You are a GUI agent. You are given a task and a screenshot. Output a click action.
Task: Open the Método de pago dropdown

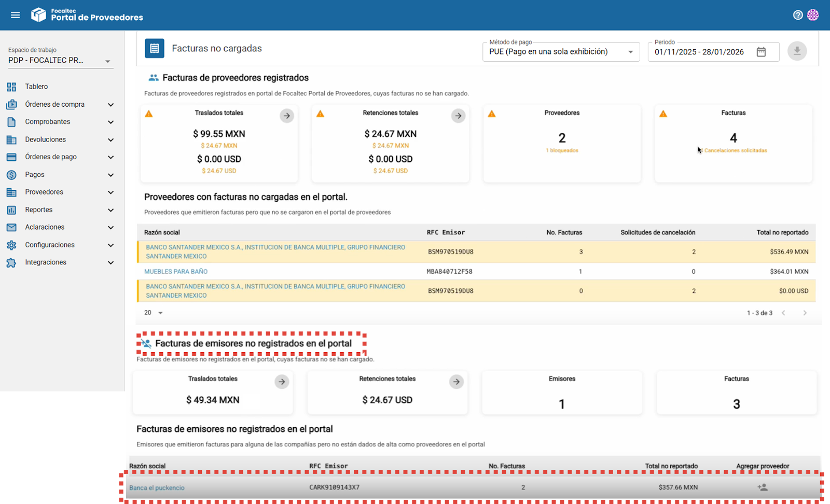[561, 52]
